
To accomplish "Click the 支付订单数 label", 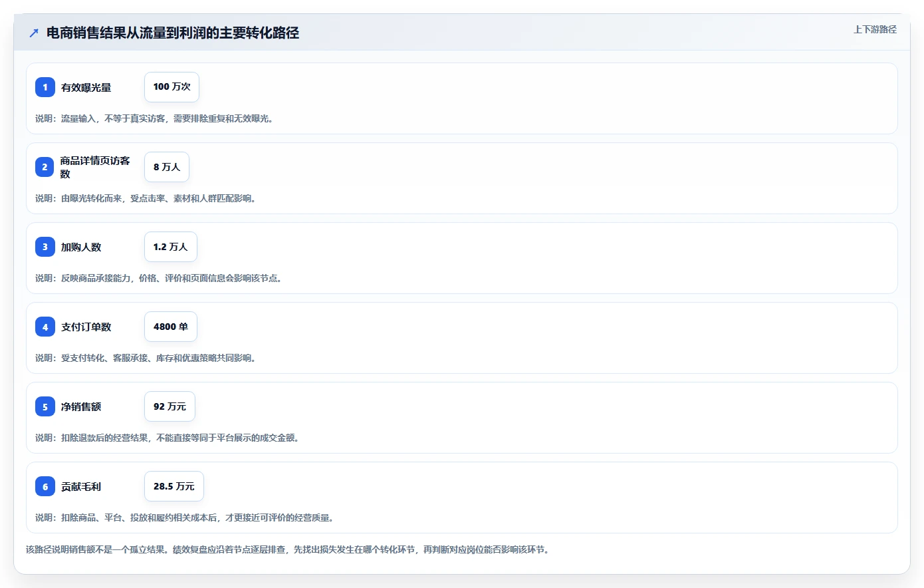I will point(86,327).
